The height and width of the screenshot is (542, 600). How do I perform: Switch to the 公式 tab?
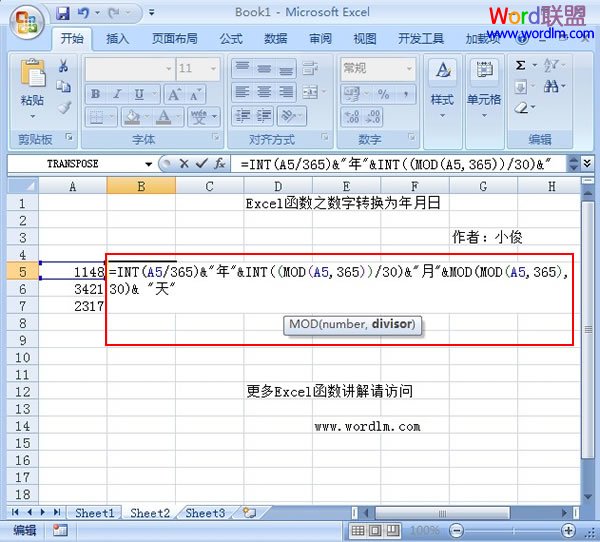[x=231, y=39]
